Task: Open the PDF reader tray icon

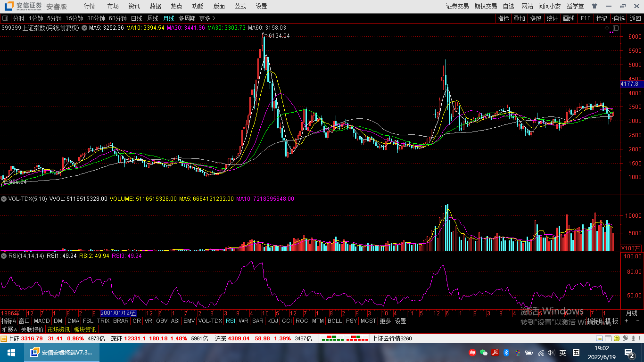Action: click(x=495, y=353)
